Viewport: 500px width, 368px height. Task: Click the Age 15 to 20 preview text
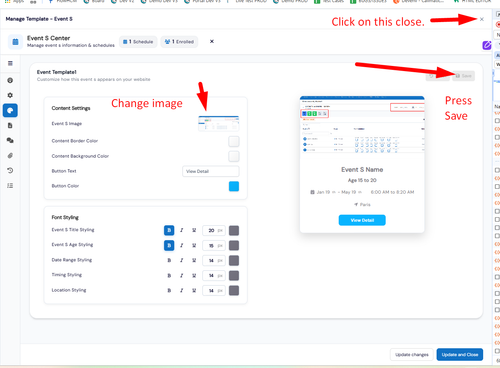tap(362, 180)
